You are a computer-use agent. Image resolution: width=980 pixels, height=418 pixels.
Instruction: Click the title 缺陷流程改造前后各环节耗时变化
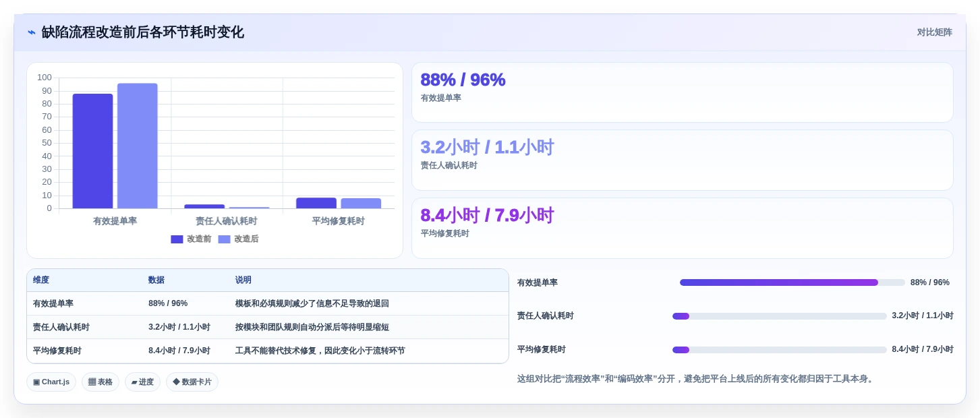[142, 32]
